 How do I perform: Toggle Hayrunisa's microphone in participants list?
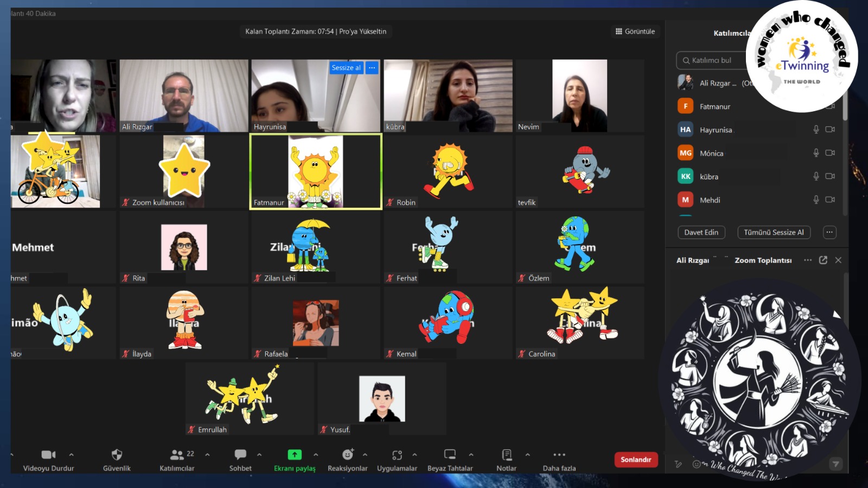click(x=816, y=130)
